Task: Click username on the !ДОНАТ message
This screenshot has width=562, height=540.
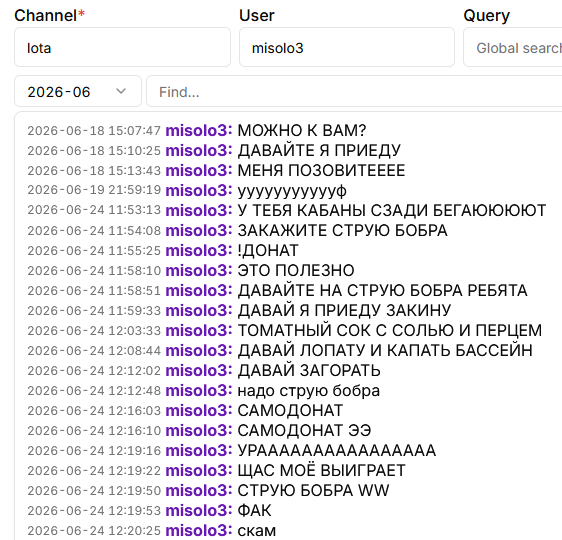Action: (199, 250)
